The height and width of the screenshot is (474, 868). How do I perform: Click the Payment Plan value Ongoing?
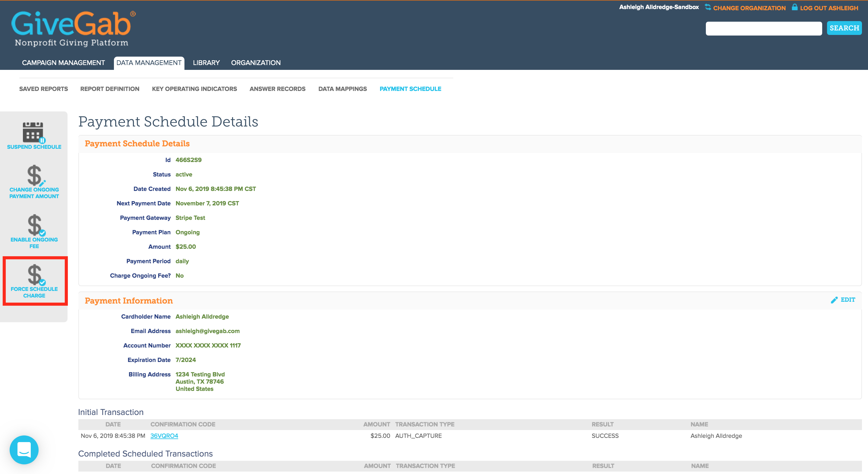[187, 232]
